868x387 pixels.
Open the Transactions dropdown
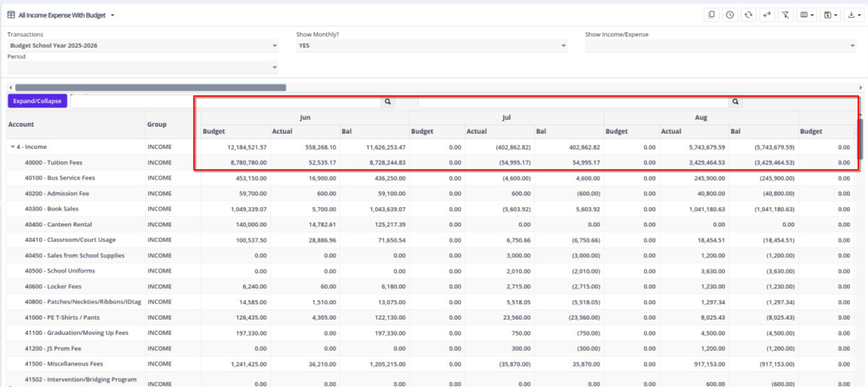(x=142, y=45)
